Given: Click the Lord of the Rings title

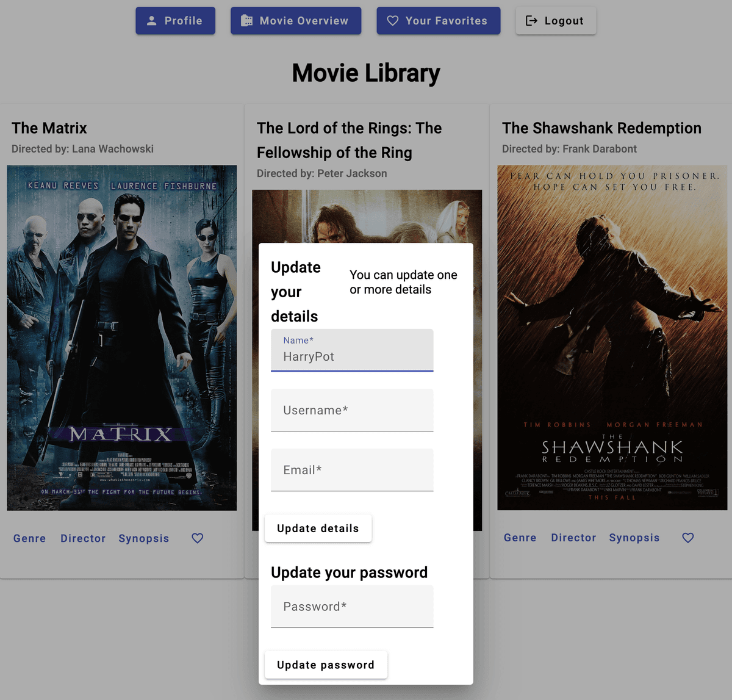Looking at the screenshot, I should 350,140.
